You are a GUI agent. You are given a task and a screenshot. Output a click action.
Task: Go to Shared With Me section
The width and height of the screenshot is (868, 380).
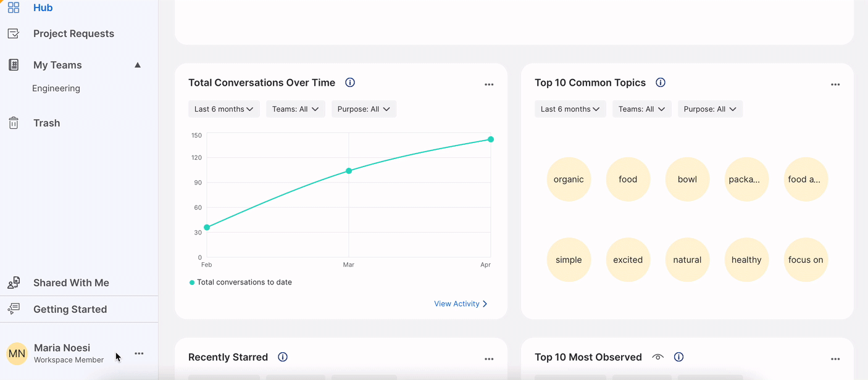pyautogui.click(x=71, y=283)
